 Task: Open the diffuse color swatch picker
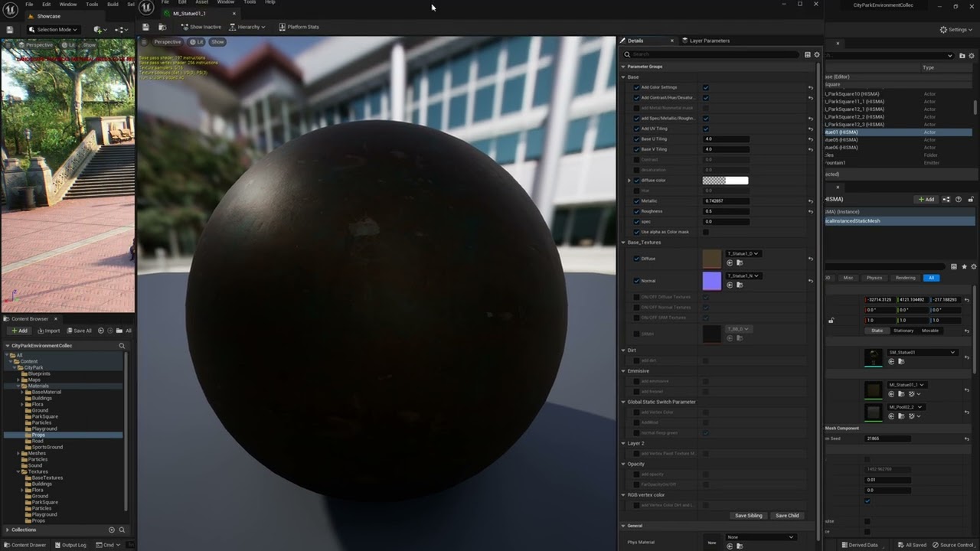[x=725, y=181]
